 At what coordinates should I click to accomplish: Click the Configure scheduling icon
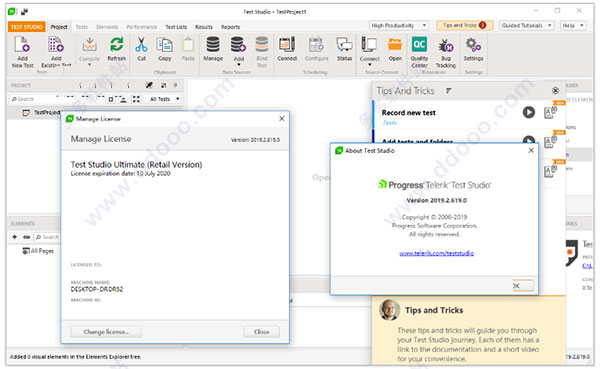click(x=316, y=45)
